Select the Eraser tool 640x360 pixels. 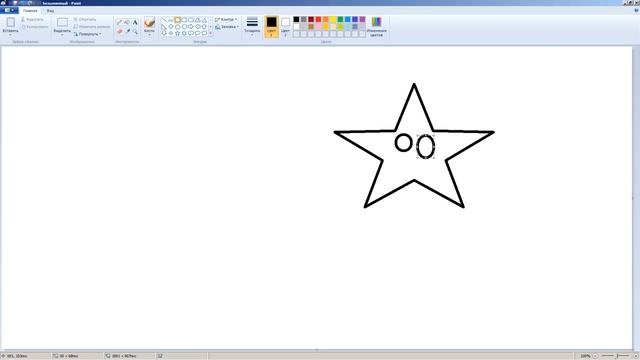[x=120, y=31]
